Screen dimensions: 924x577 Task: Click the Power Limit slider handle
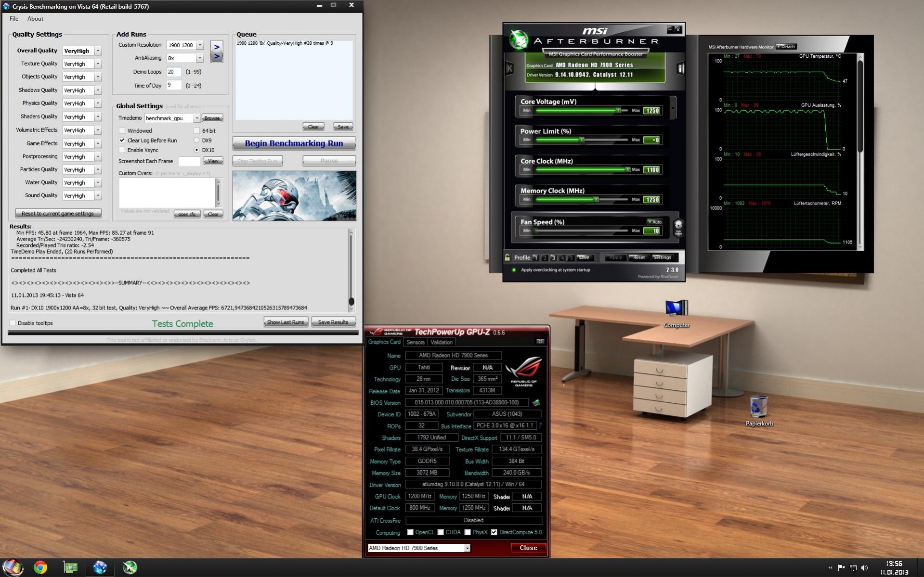(x=582, y=140)
